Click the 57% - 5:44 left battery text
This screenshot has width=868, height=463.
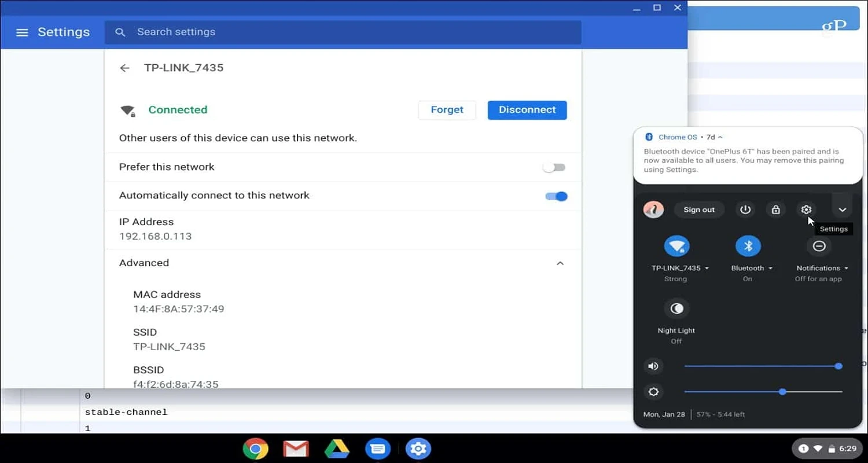click(720, 415)
